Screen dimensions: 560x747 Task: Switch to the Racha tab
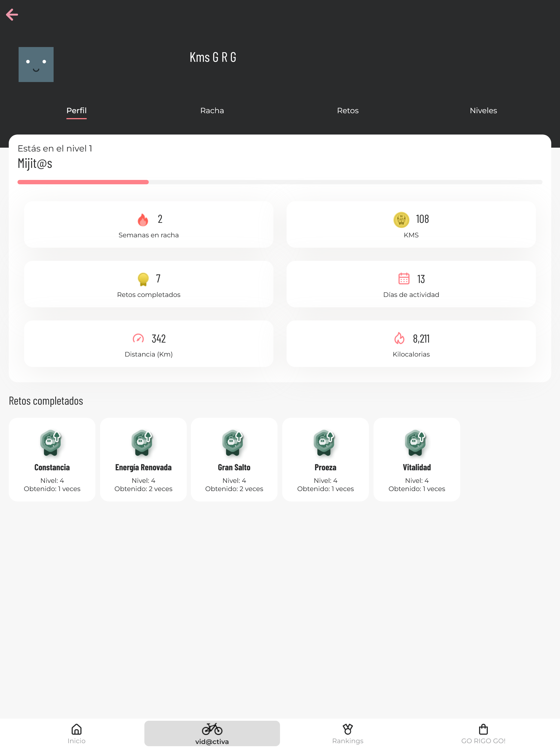(212, 110)
